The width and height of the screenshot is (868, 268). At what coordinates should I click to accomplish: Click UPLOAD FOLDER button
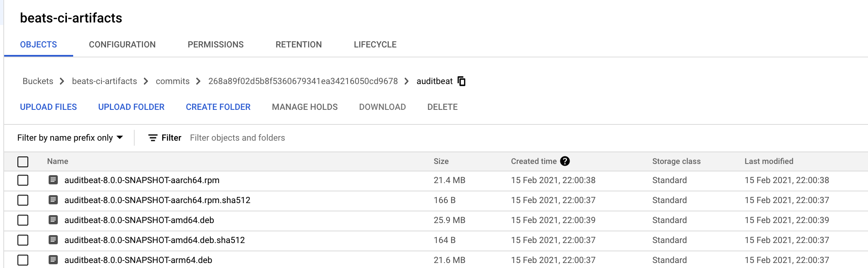coord(131,107)
